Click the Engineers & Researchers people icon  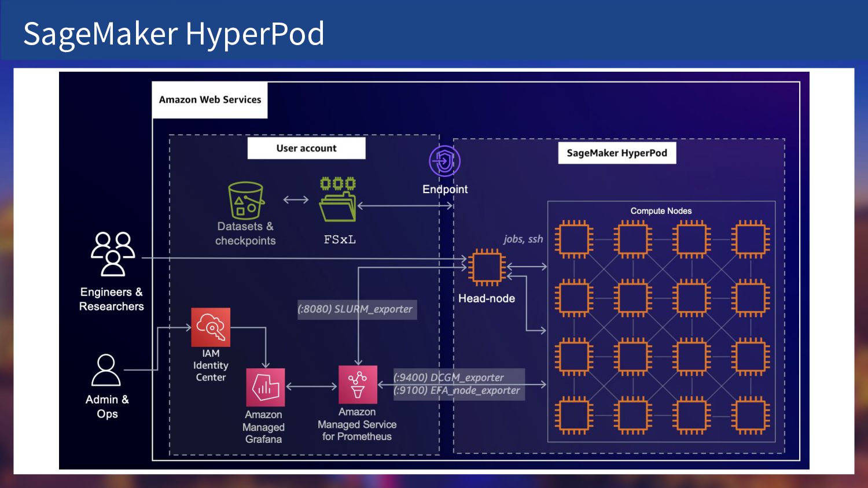pos(113,254)
